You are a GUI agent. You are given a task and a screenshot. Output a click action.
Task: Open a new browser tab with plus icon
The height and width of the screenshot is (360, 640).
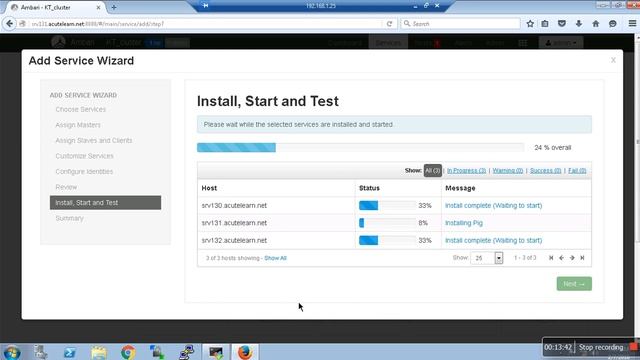pos(113,7)
